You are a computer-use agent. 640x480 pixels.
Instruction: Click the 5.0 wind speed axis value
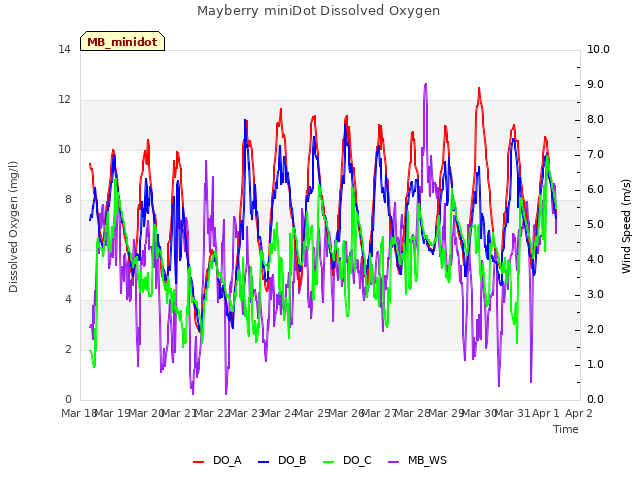point(595,225)
